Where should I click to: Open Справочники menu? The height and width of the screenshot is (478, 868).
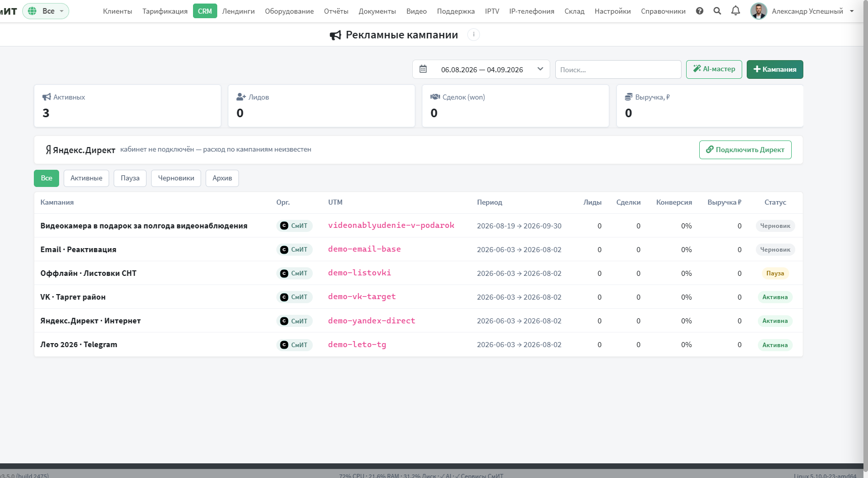click(x=663, y=11)
